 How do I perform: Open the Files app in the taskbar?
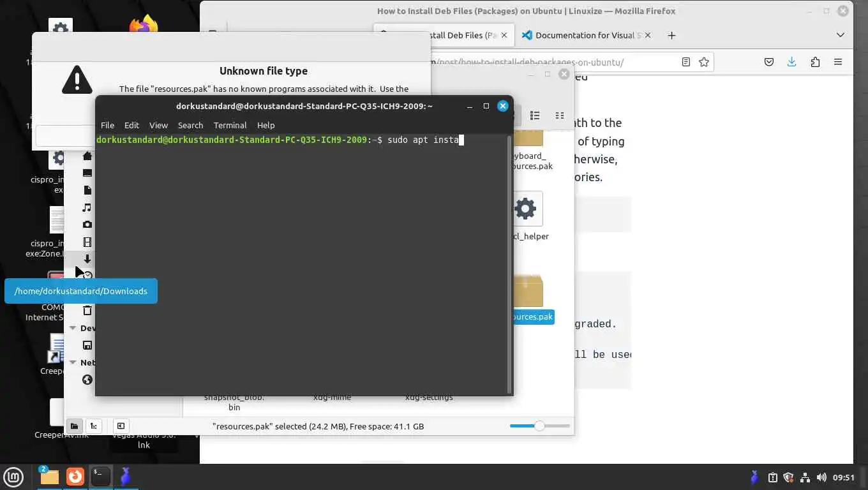(x=49, y=477)
